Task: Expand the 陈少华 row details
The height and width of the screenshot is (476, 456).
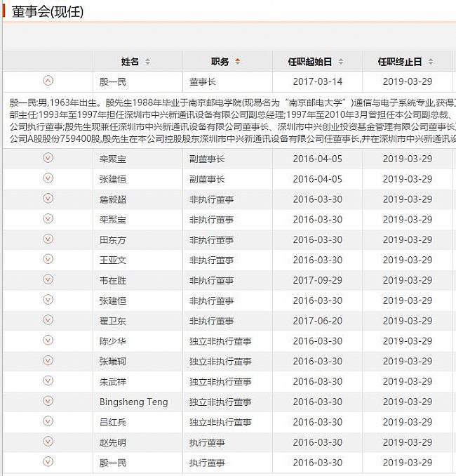Action: point(48,341)
